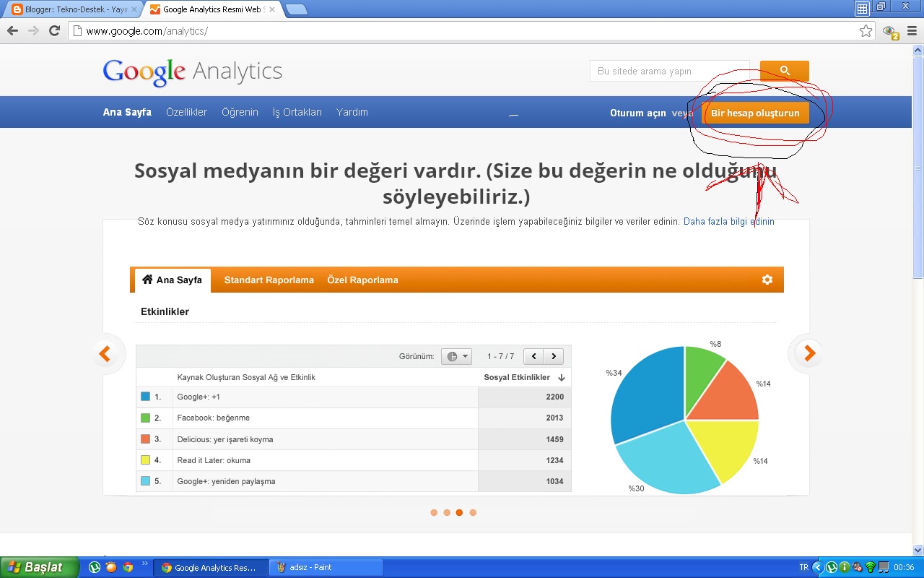
Task: Go to next table page arrow
Action: (x=554, y=356)
